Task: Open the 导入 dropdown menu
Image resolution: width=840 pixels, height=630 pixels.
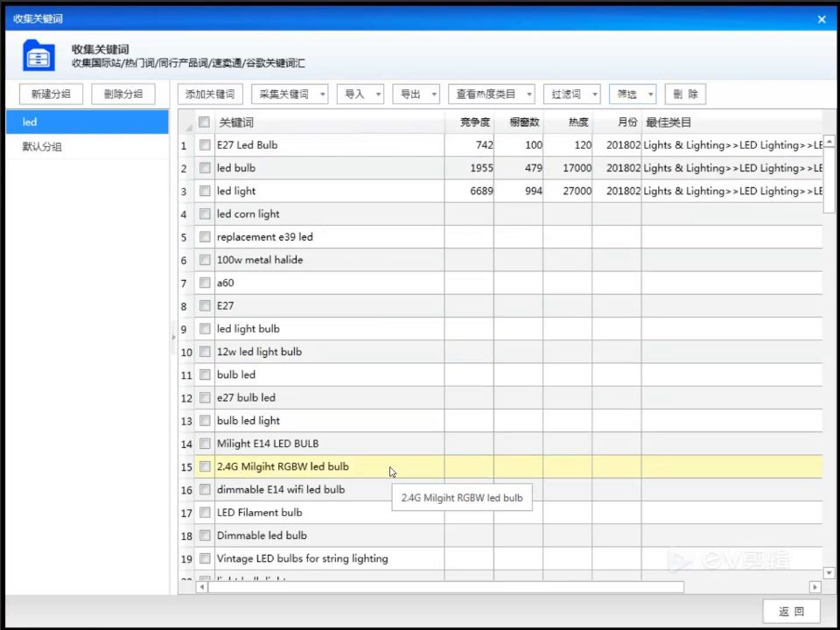Action: tap(360, 94)
